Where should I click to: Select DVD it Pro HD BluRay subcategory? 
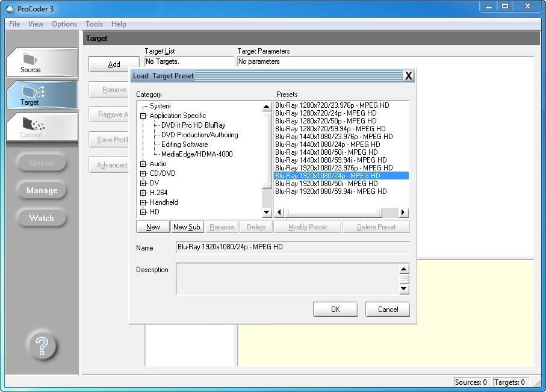(x=193, y=125)
